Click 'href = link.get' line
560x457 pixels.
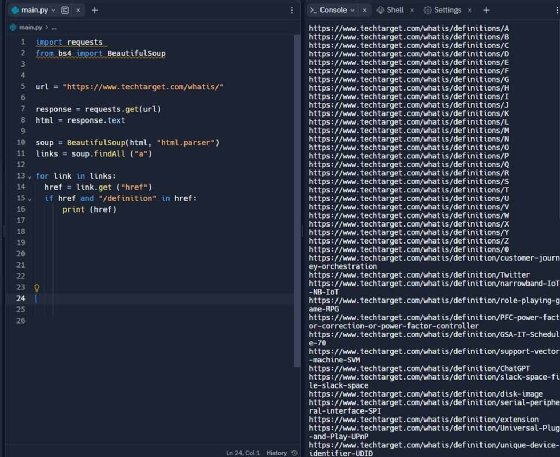pyautogui.click(x=98, y=187)
